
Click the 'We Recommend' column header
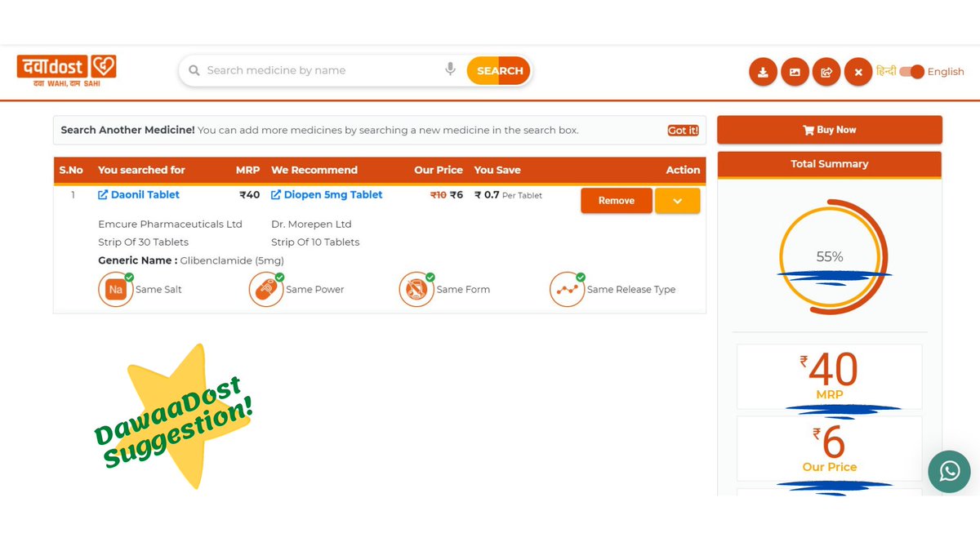pyautogui.click(x=314, y=171)
